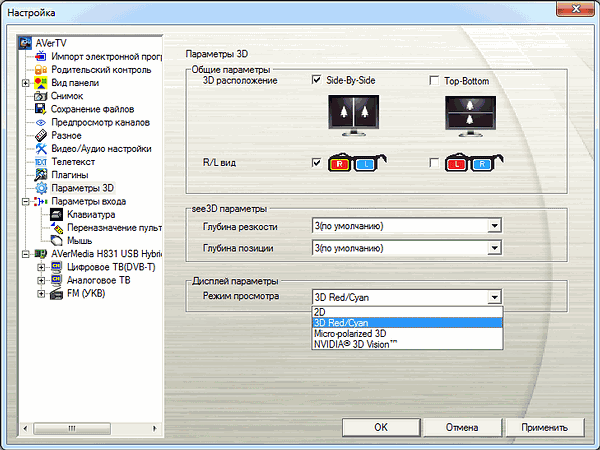Click the Side-By-Side monitor layout thumbnail

354,116
